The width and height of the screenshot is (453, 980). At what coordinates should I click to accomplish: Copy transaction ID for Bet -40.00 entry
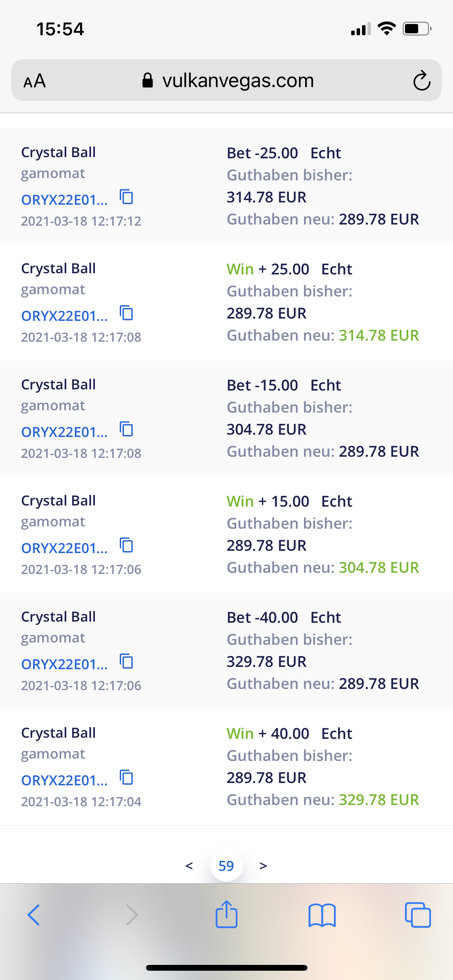coord(126,661)
